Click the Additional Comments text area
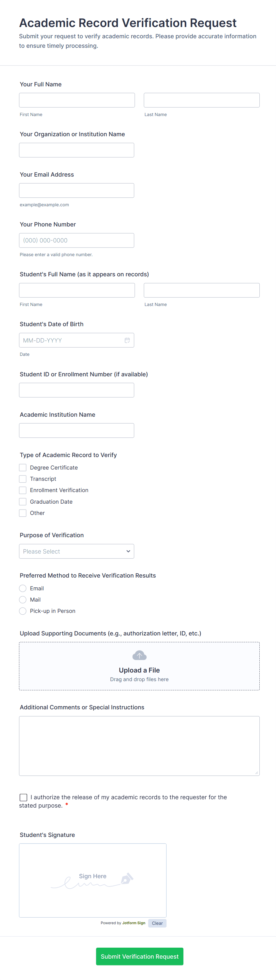This screenshot has height=980, width=276. [x=139, y=746]
